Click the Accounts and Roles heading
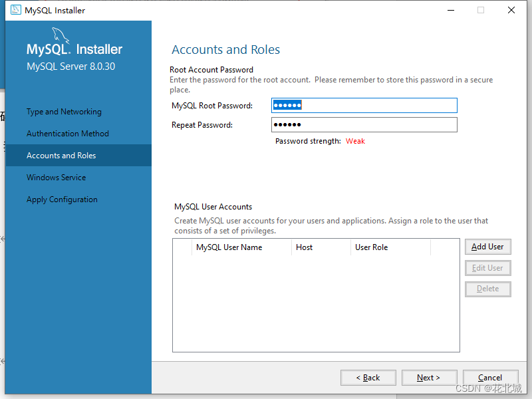 click(x=225, y=49)
